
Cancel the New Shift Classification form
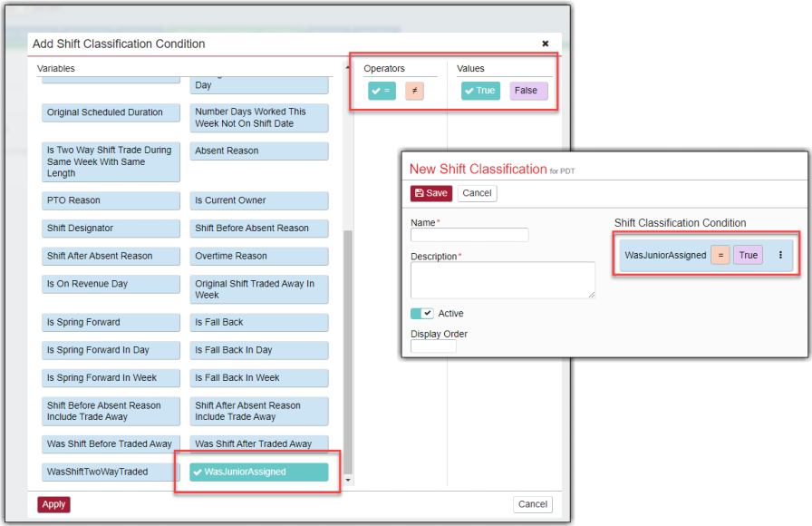click(477, 193)
